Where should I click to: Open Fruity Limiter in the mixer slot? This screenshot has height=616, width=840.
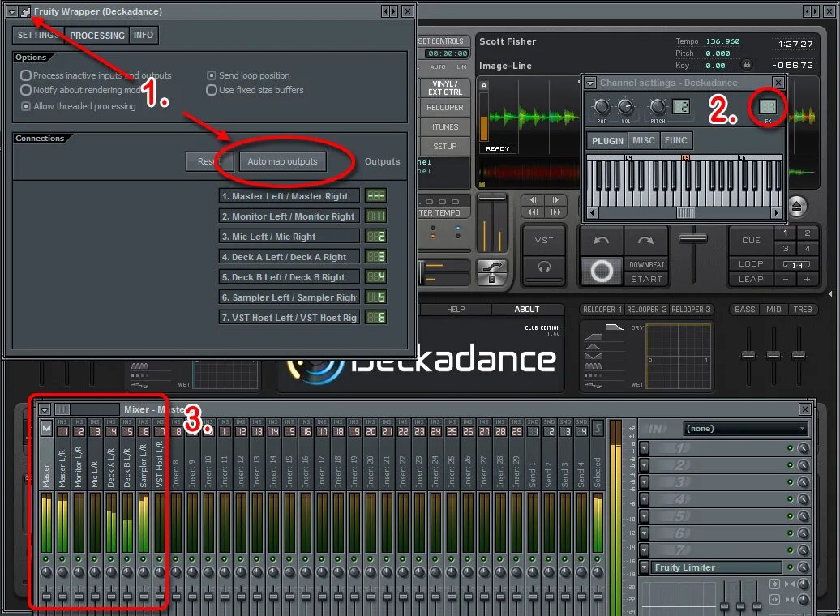[x=716, y=567]
